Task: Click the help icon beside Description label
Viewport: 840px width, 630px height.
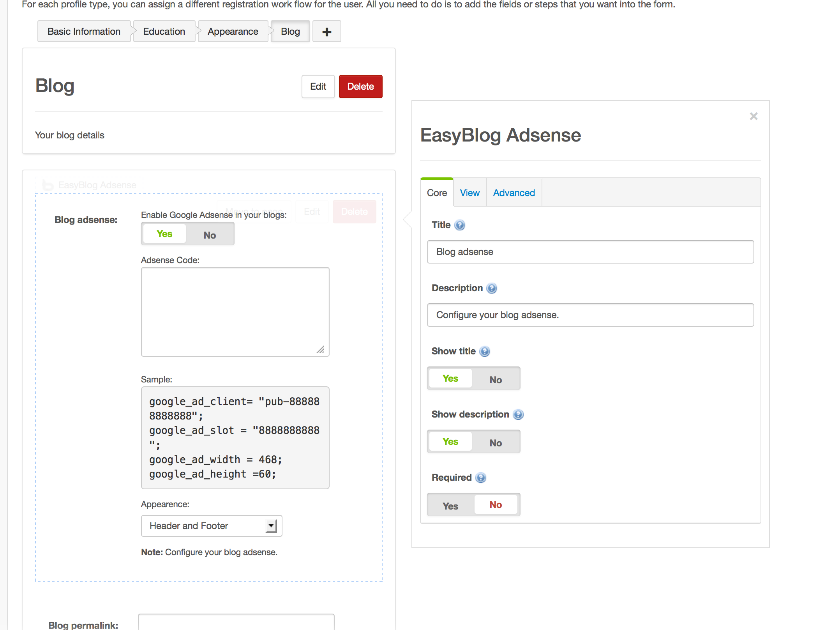Action: point(492,288)
